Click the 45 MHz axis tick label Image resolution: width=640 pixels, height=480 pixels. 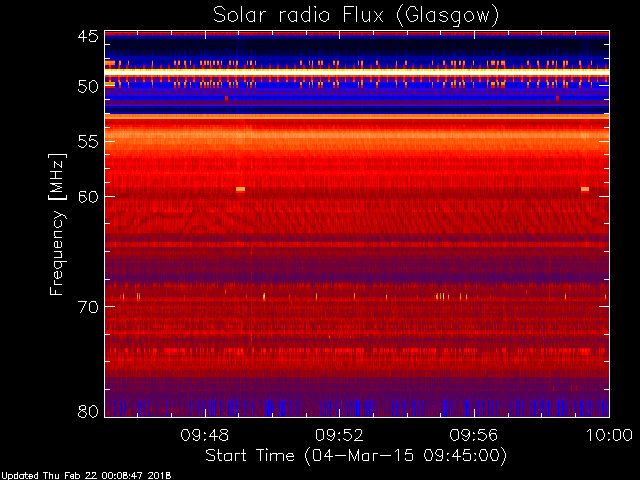[88, 36]
